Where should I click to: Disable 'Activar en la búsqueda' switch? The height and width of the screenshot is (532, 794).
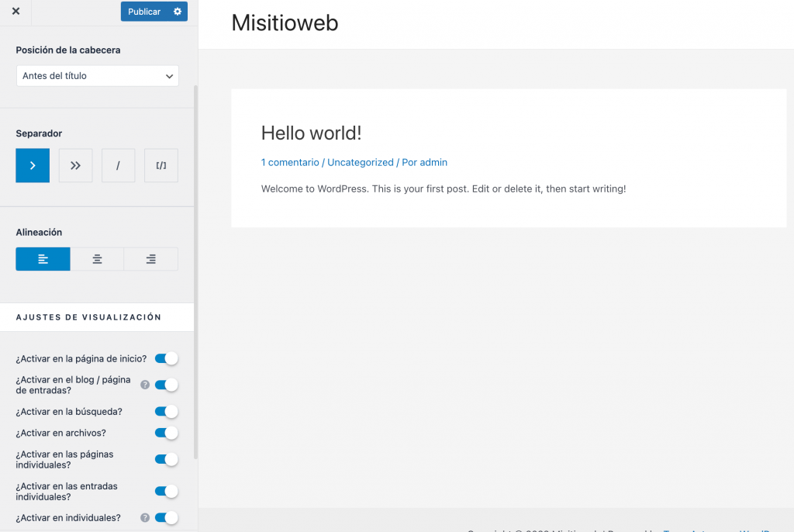click(166, 412)
